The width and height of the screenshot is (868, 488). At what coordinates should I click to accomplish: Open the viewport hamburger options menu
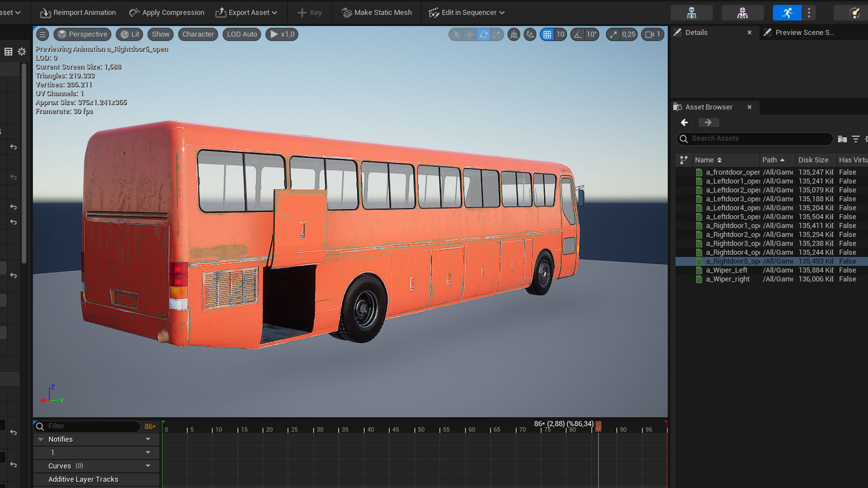(42, 34)
